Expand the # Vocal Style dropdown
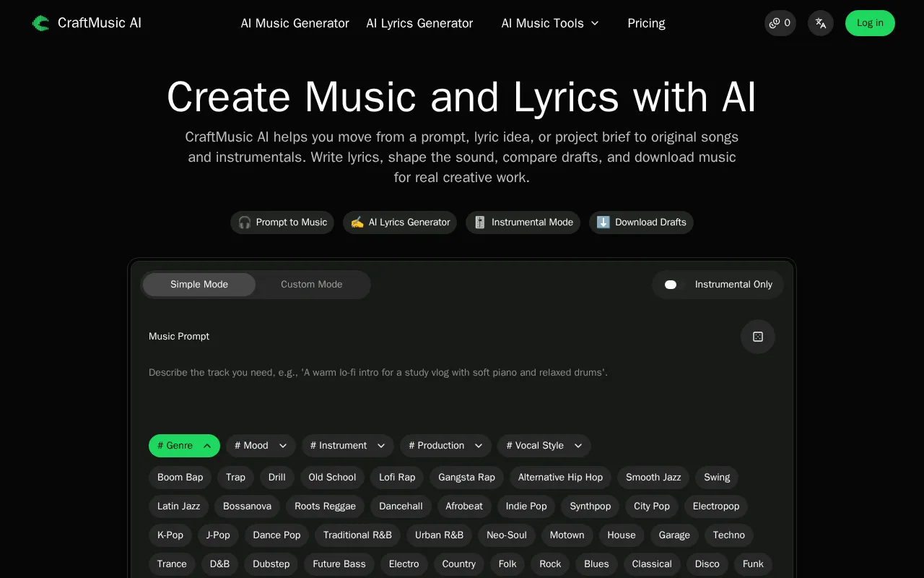This screenshot has width=924, height=578. tap(544, 446)
